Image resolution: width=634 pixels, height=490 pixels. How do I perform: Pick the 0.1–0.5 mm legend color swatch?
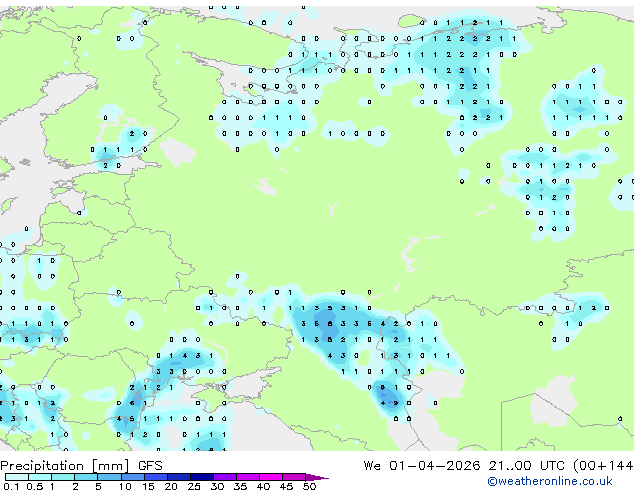click(x=17, y=477)
